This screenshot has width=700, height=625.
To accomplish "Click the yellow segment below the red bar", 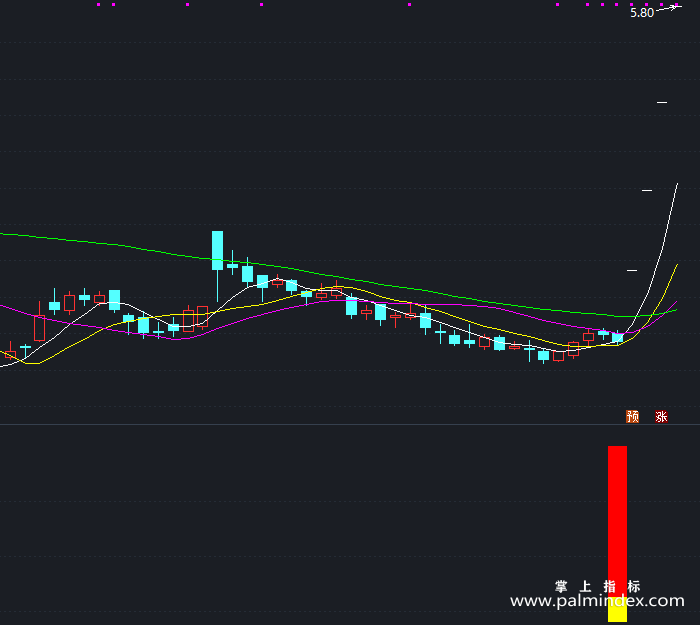I will [617, 609].
